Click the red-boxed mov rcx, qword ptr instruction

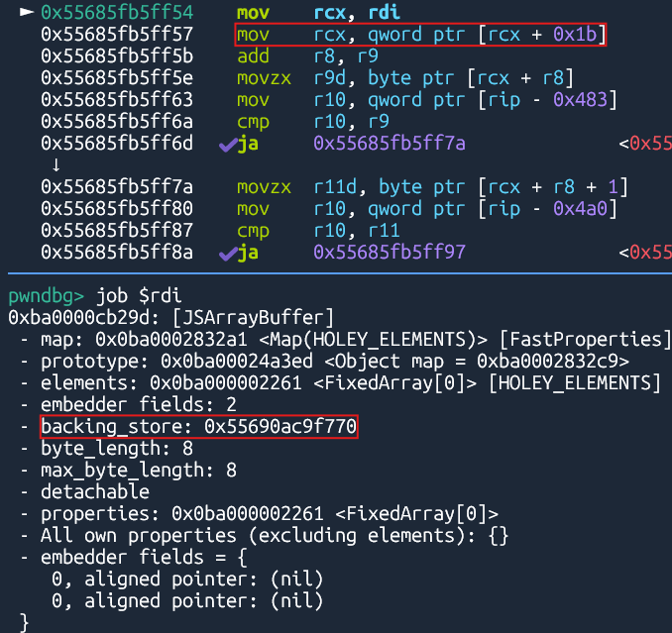(420, 35)
